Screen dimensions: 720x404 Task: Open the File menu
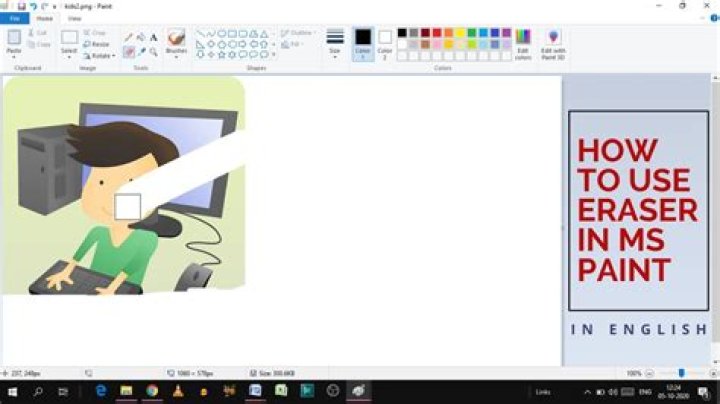point(15,18)
